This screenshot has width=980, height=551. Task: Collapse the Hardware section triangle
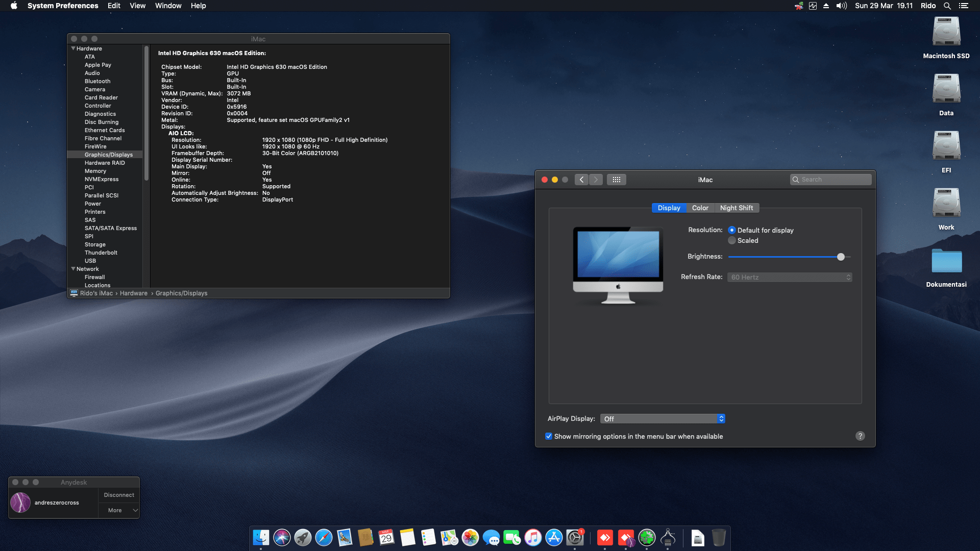[x=73, y=48]
